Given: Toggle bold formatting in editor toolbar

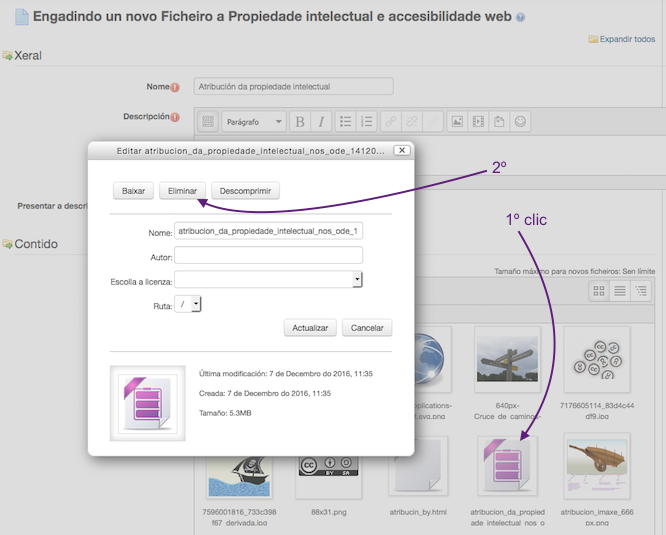Looking at the screenshot, I should (299, 122).
